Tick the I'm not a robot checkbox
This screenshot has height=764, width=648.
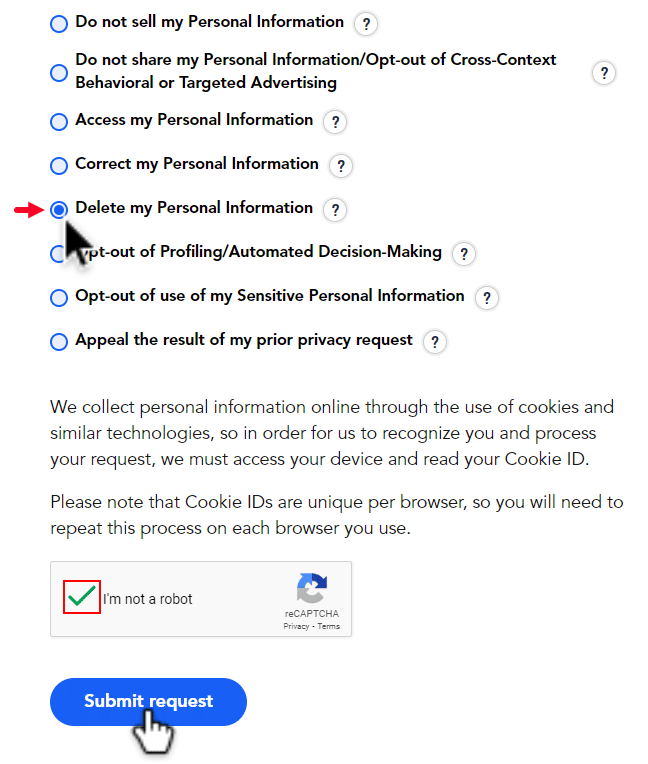[x=82, y=597]
